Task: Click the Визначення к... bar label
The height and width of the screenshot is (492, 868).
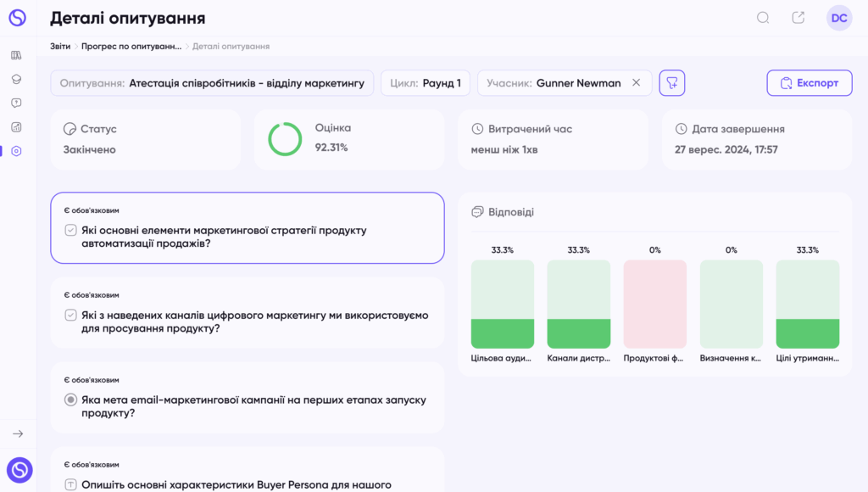Action: point(730,359)
